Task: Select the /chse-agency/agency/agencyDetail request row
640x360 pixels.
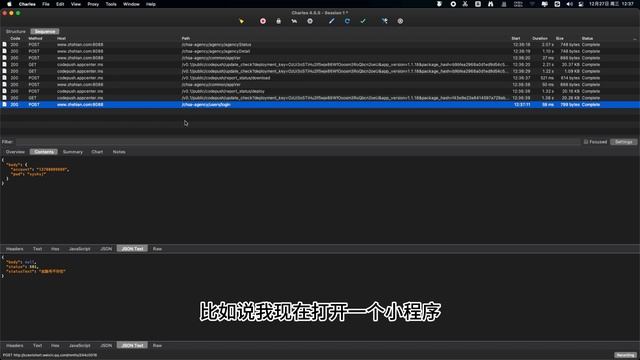Action: 320,51
